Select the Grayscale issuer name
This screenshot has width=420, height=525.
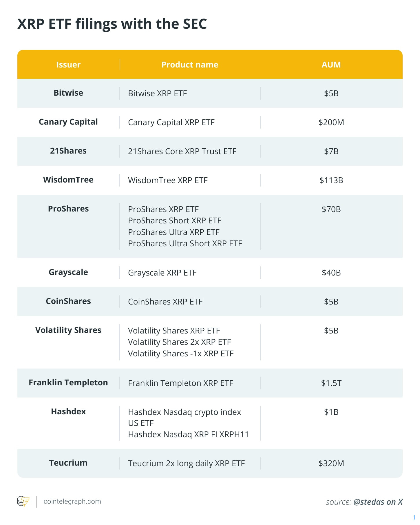click(x=68, y=272)
